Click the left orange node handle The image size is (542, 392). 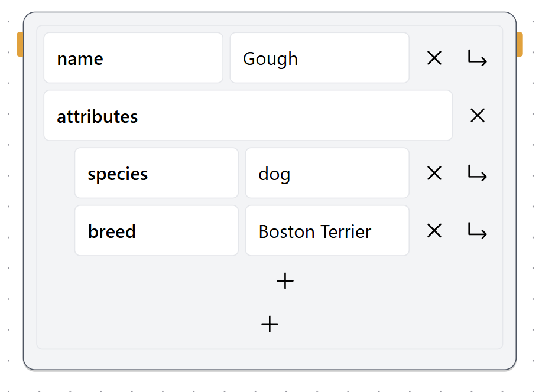tap(20, 45)
